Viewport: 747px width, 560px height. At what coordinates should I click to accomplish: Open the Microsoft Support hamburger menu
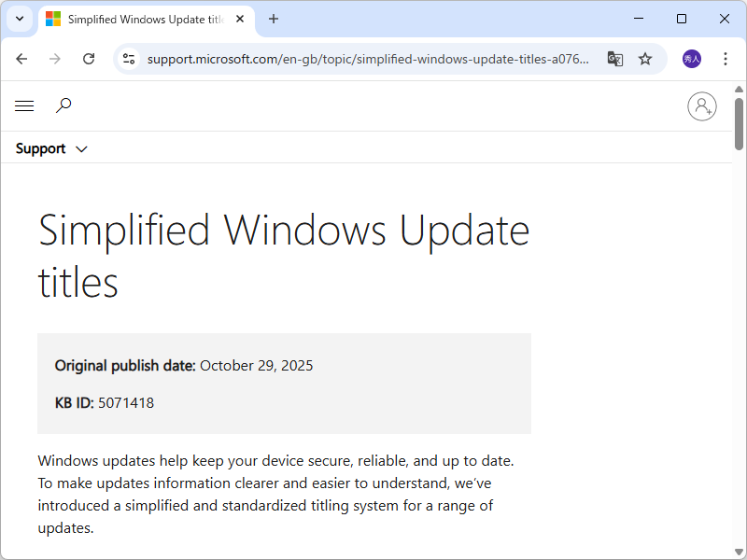point(24,105)
